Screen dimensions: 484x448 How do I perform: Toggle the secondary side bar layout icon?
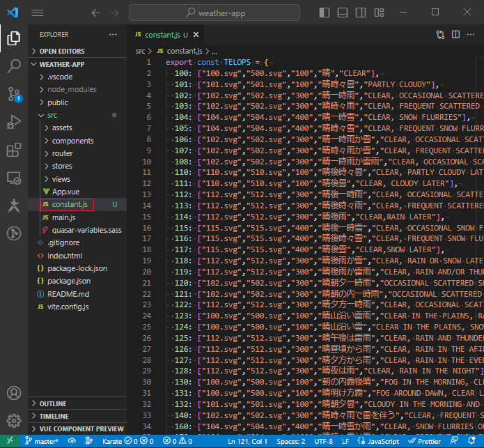coord(361,13)
